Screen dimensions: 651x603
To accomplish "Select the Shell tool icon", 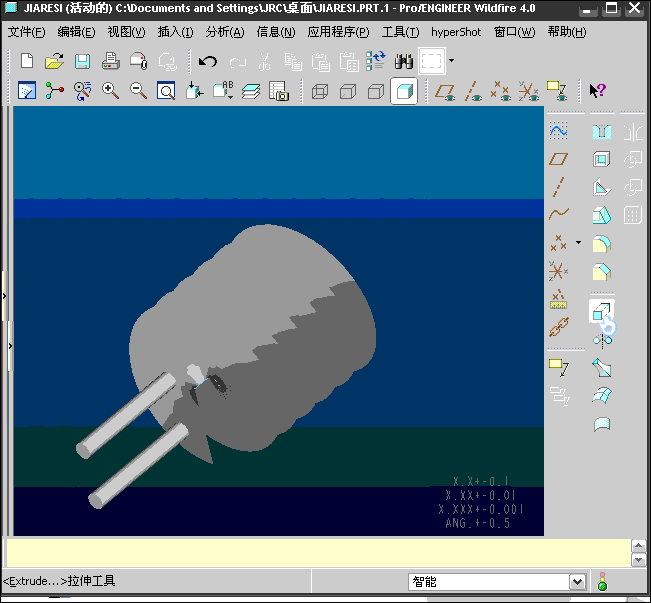I will click(602, 159).
